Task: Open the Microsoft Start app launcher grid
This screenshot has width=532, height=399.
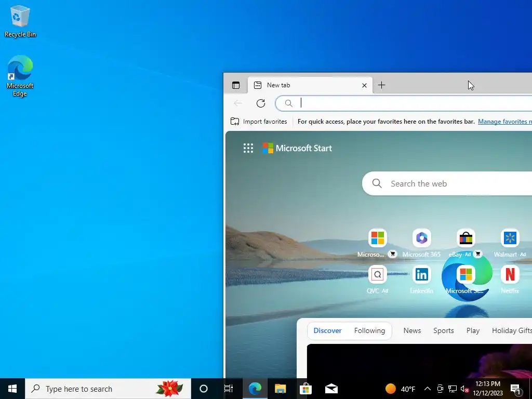Action: (248, 148)
